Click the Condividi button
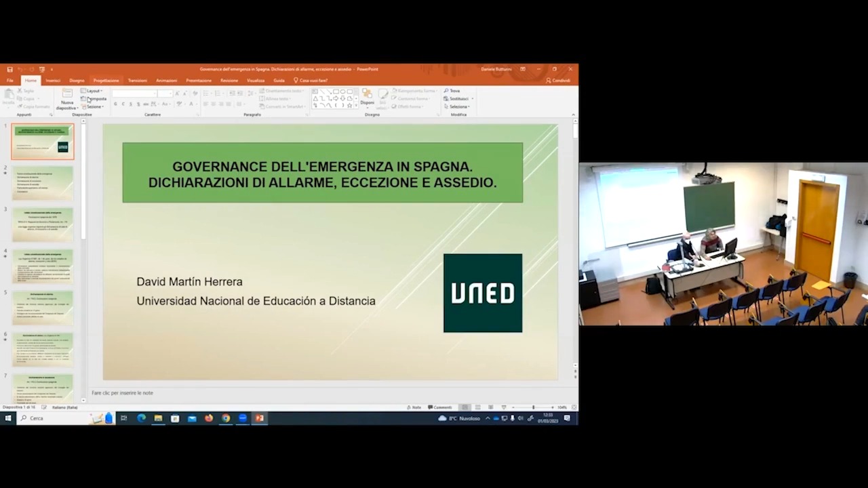Viewport: 868px width, 488px height. click(558, 81)
